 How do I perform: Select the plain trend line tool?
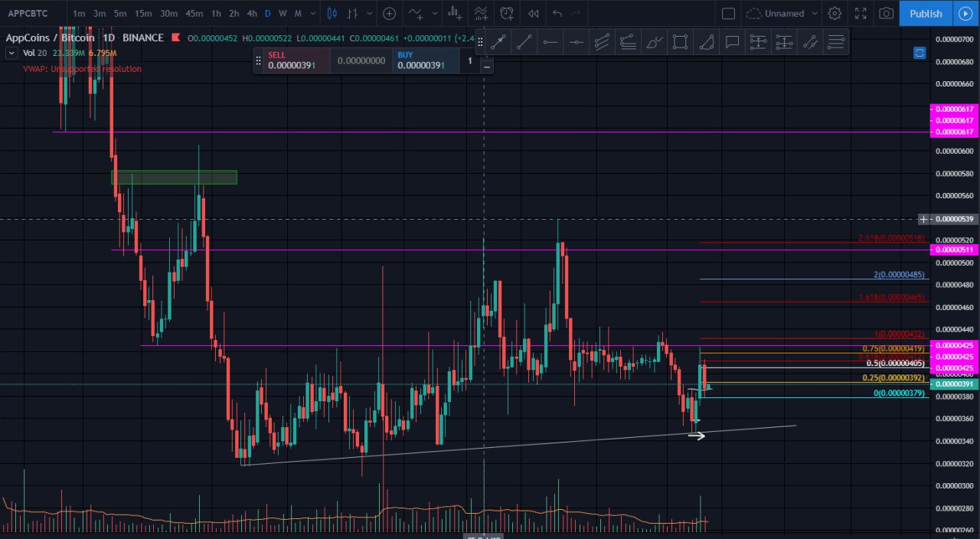tap(524, 43)
